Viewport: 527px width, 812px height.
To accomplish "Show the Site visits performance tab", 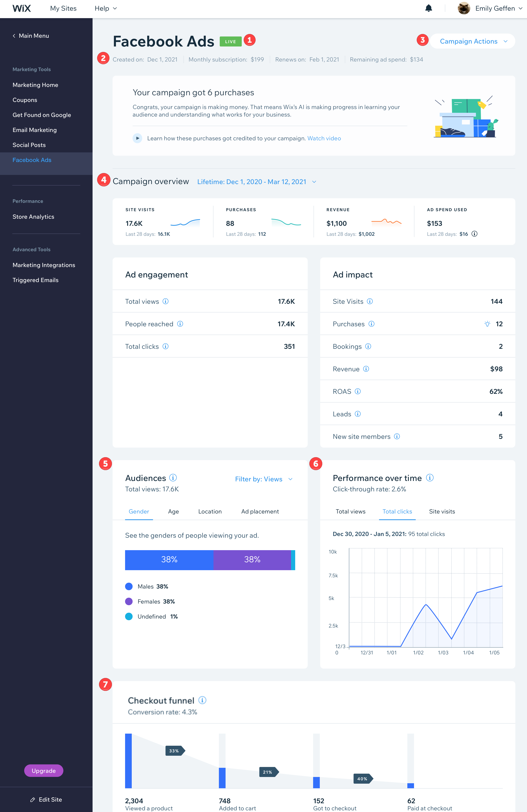I will (x=442, y=511).
